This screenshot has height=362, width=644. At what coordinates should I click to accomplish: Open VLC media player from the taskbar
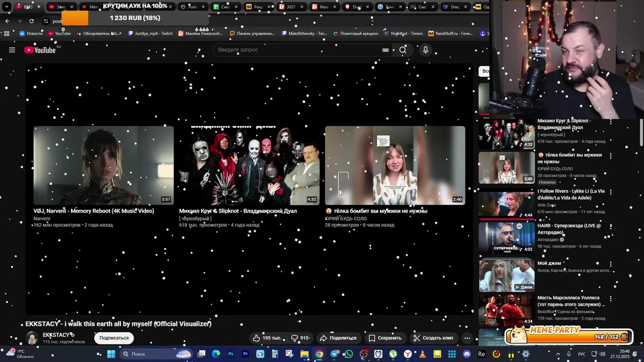point(422,354)
